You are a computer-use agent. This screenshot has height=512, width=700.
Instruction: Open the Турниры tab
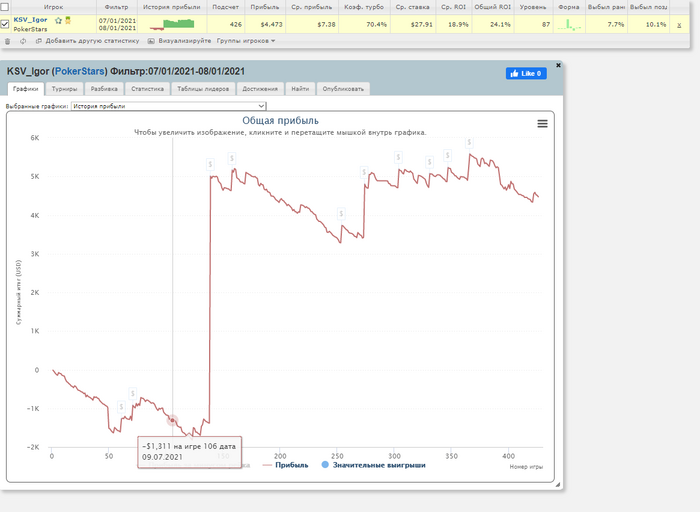(64, 89)
